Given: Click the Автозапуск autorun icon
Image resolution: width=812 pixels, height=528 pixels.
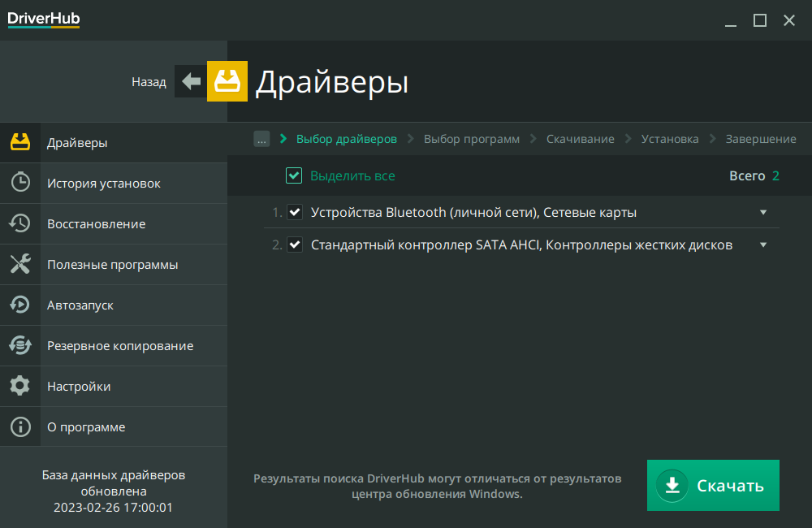Looking at the screenshot, I should 20,305.
